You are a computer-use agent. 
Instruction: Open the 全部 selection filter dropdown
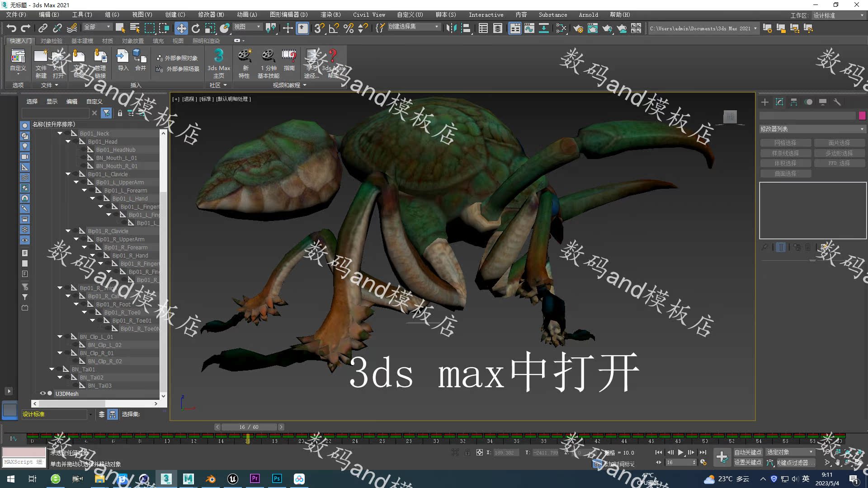(x=97, y=27)
